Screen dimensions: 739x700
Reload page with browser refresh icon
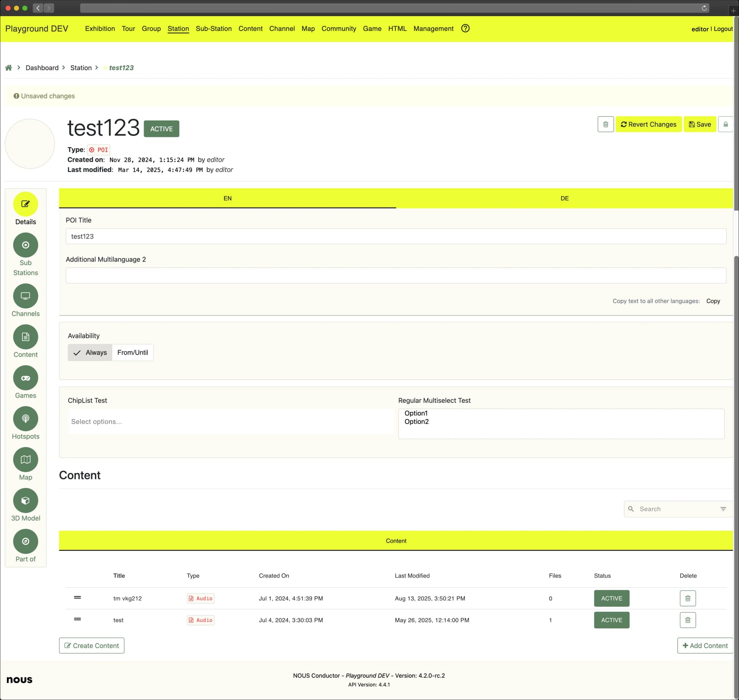704,8
